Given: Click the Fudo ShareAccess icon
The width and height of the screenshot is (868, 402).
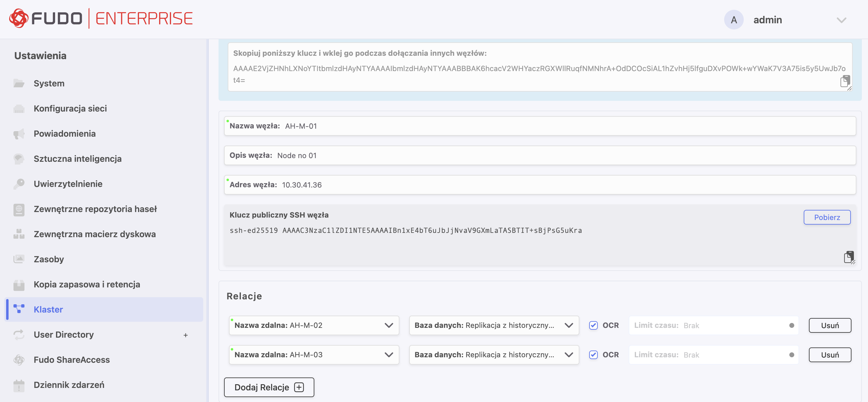Looking at the screenshot, I should [x=19, y=360].
